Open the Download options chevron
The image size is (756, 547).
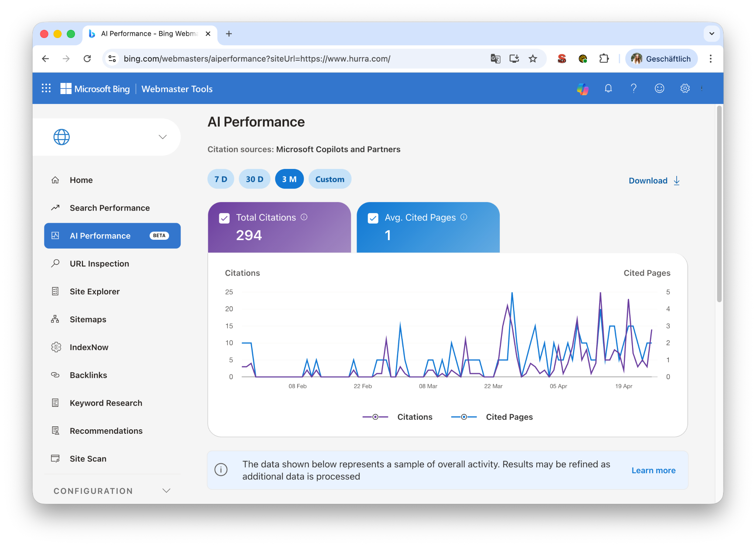tap(676, 180)
